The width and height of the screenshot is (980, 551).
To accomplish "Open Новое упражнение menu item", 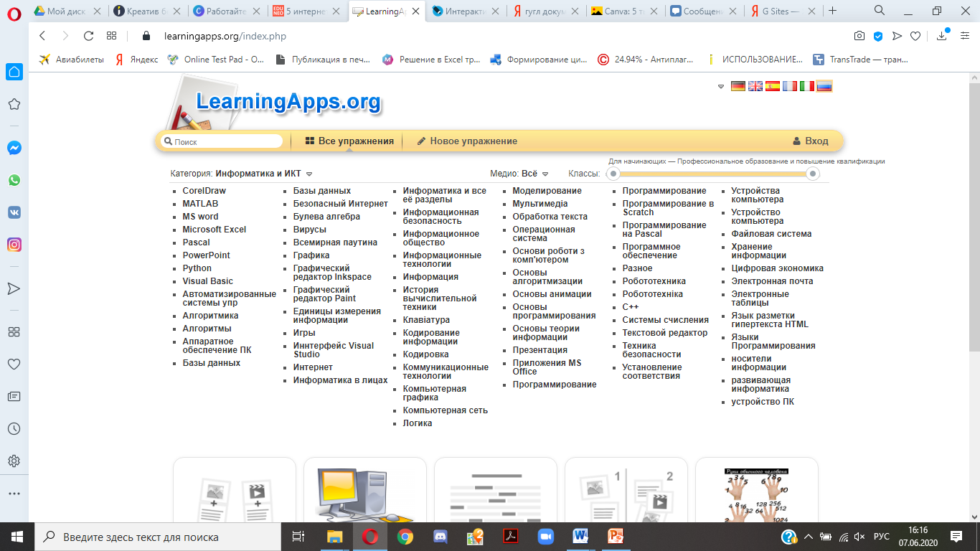I will [467, 141].
